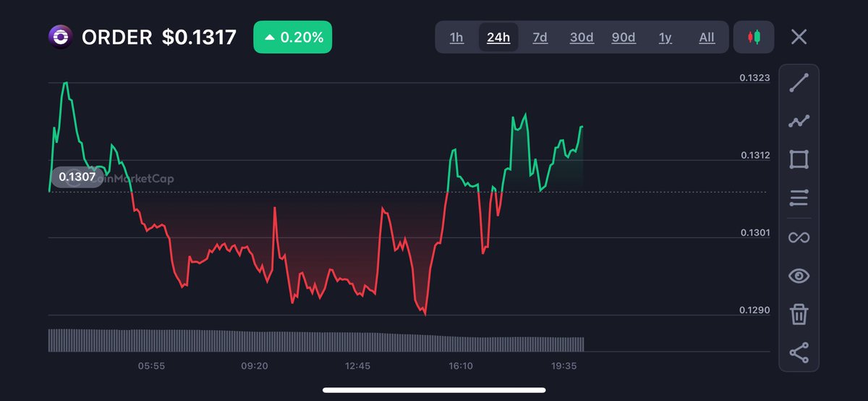Delete drawings with the trash icon
868x401 pixels.
[x=799, y=314]
